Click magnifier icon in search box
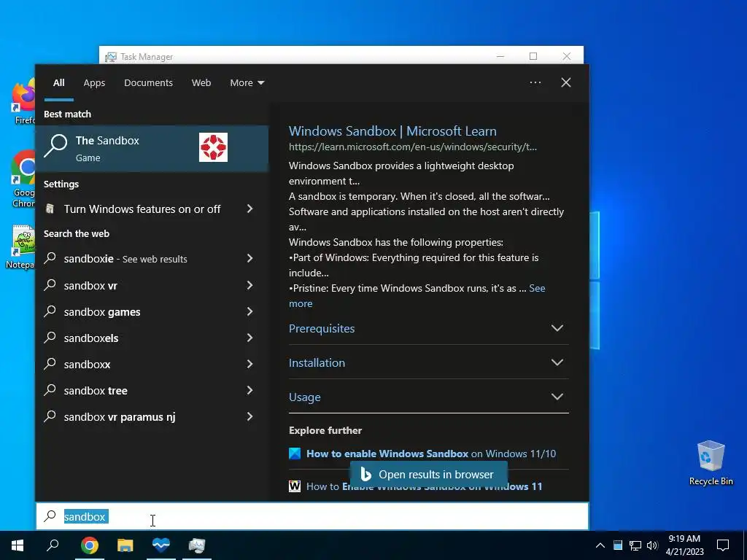The height and width of the screenshot is (560, 747). [50, 516]
